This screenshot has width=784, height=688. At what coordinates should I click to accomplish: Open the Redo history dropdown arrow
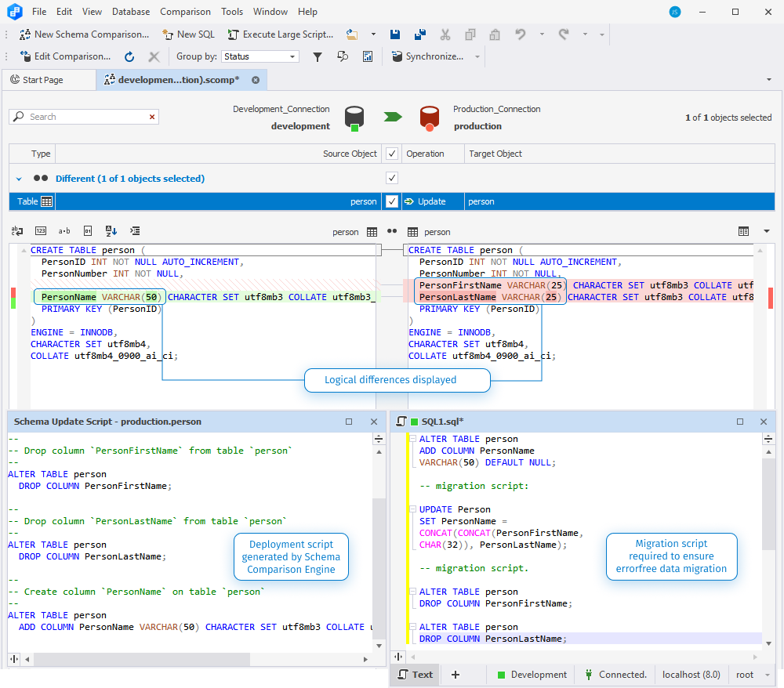(585, 34)
